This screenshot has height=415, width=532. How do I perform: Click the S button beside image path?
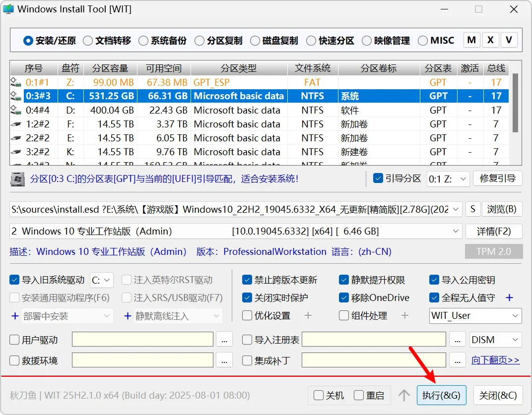click(472, 209)
